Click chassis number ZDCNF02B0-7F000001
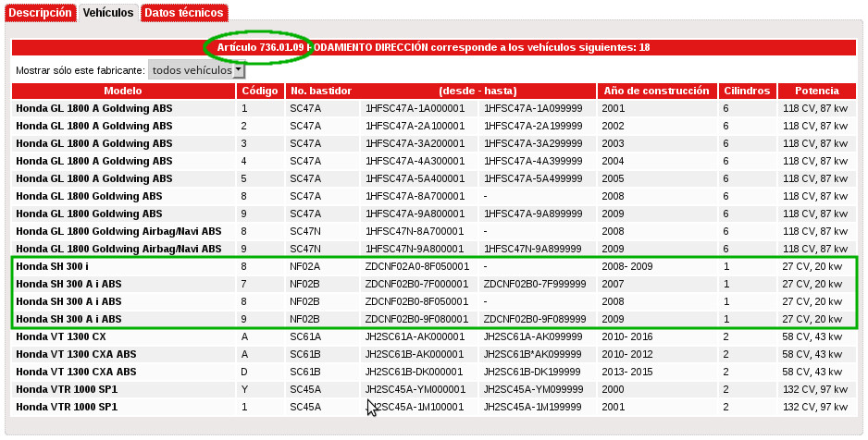The width and height of the screenshot is (868, 440). click(x=417, y=284)
